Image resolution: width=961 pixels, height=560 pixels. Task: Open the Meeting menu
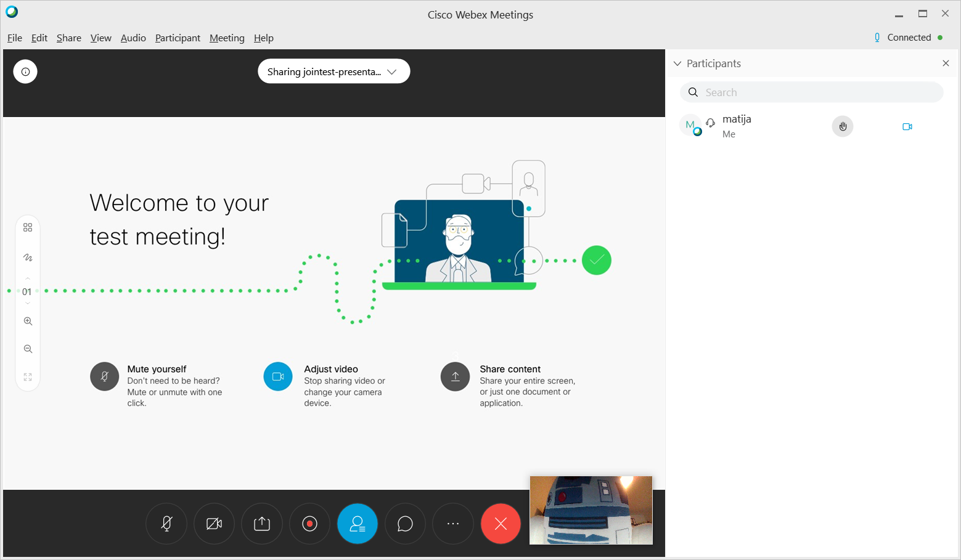(x=227, y=38)
